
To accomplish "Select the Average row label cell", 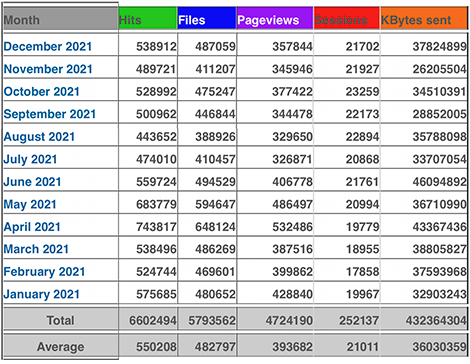I will (61, 347).
